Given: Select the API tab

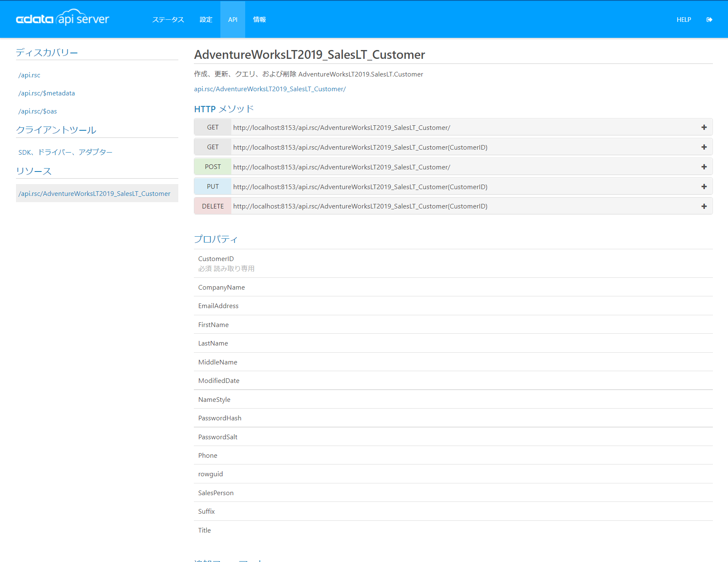Looking at the screenshot, I should tap(233, 20).
